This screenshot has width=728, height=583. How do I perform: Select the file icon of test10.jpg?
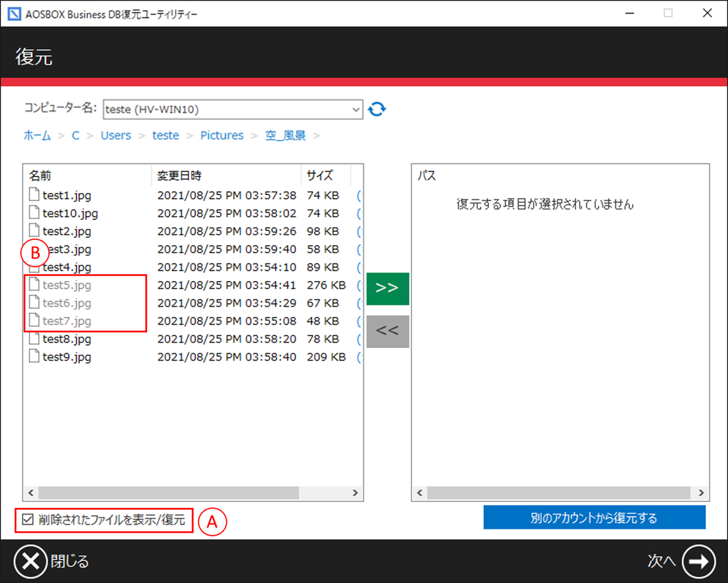34,212
